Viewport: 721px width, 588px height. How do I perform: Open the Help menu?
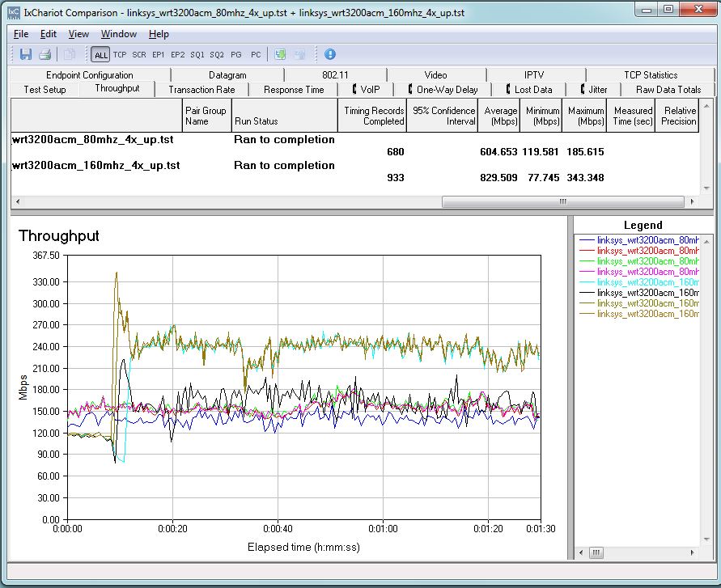click(159, 34)
